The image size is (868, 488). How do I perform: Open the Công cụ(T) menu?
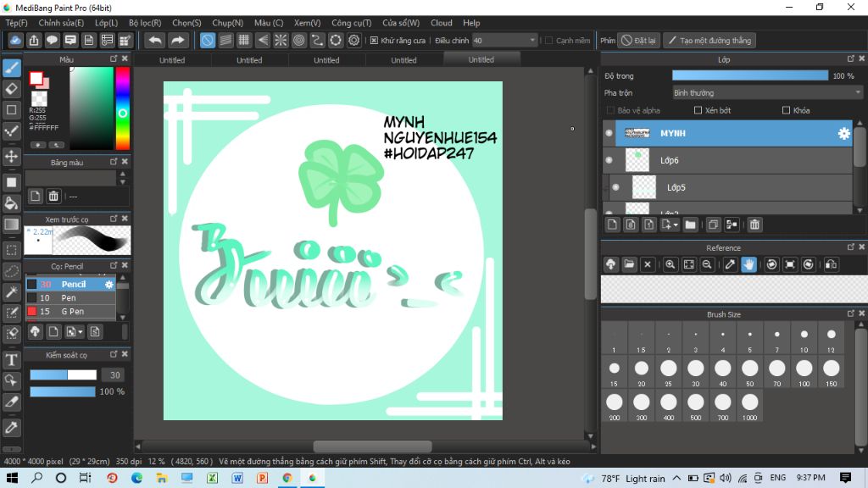352,23
